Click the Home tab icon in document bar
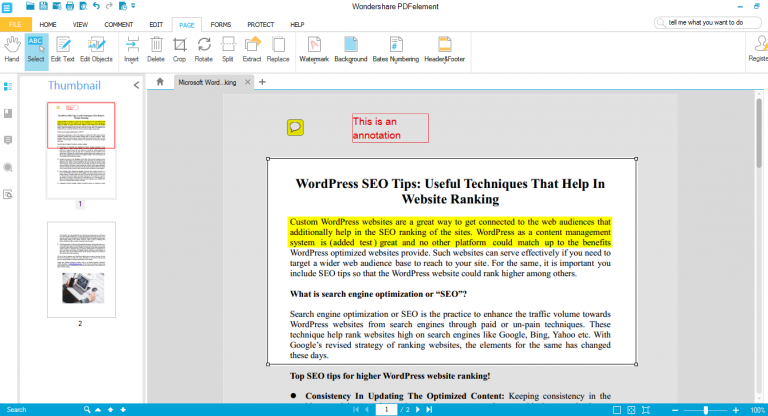768x416 pixels. 160,82
